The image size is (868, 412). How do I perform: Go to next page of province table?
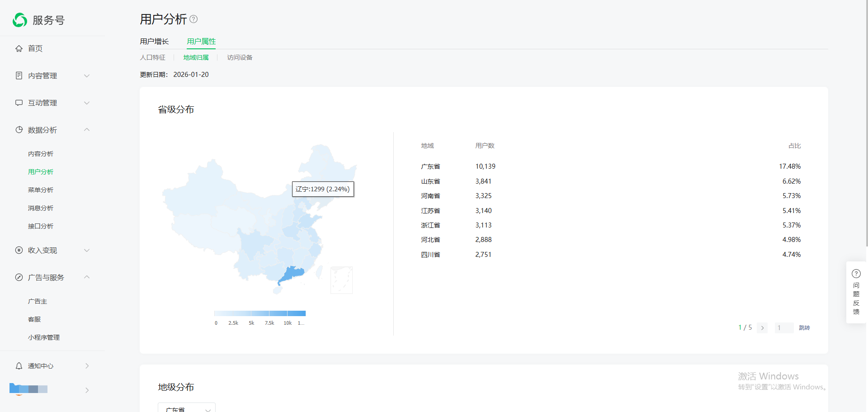tap(763, 328)
